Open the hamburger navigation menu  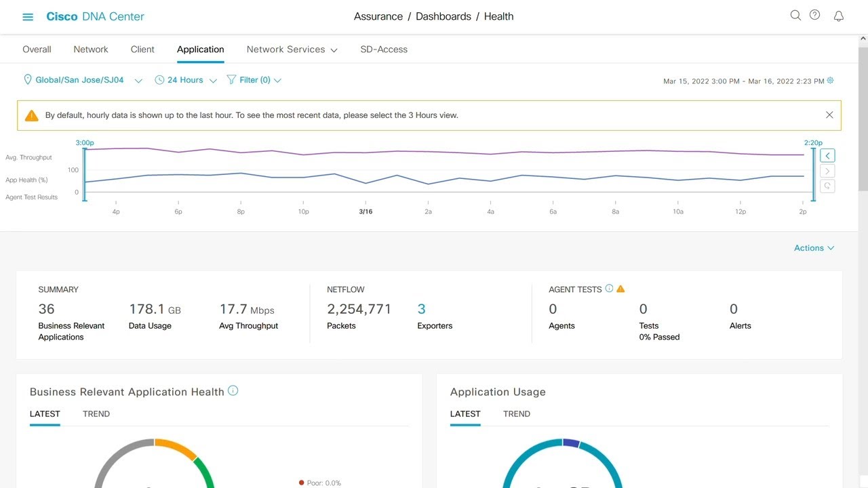tap(28, 17)
